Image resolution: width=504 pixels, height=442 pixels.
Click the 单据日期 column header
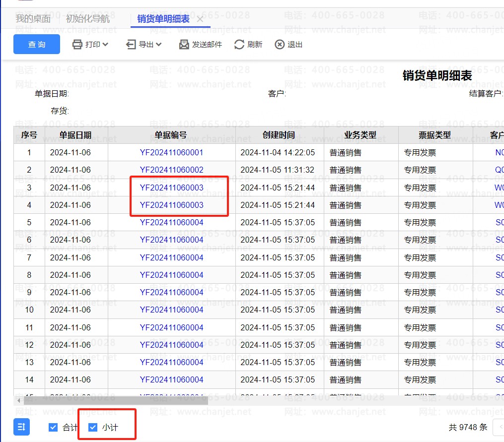point(76,135)
